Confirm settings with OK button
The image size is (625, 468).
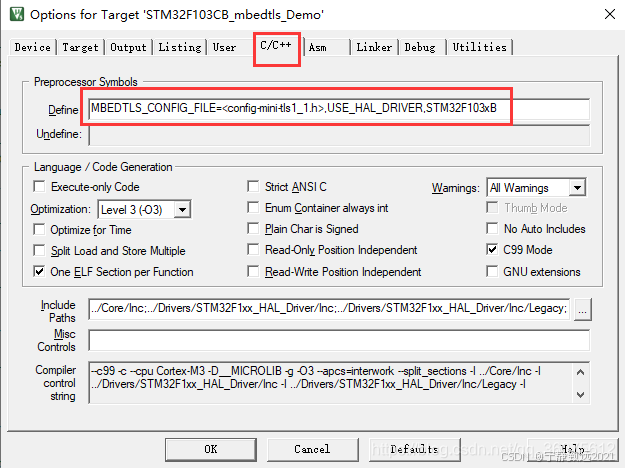coord(211,449)
